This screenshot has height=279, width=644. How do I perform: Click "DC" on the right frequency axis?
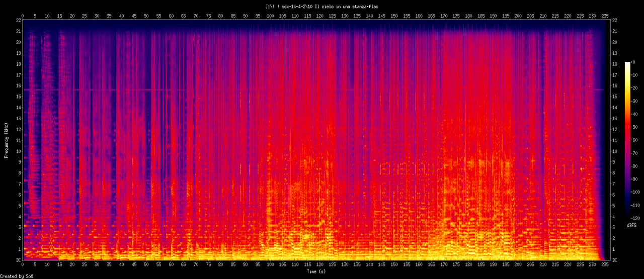pos(615,260)
